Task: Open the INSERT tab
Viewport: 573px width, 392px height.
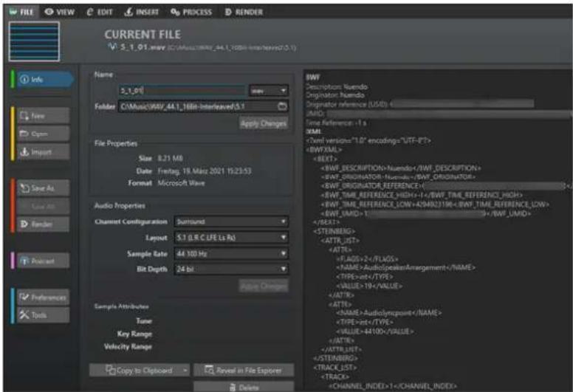Action: (x=142, y=12)
